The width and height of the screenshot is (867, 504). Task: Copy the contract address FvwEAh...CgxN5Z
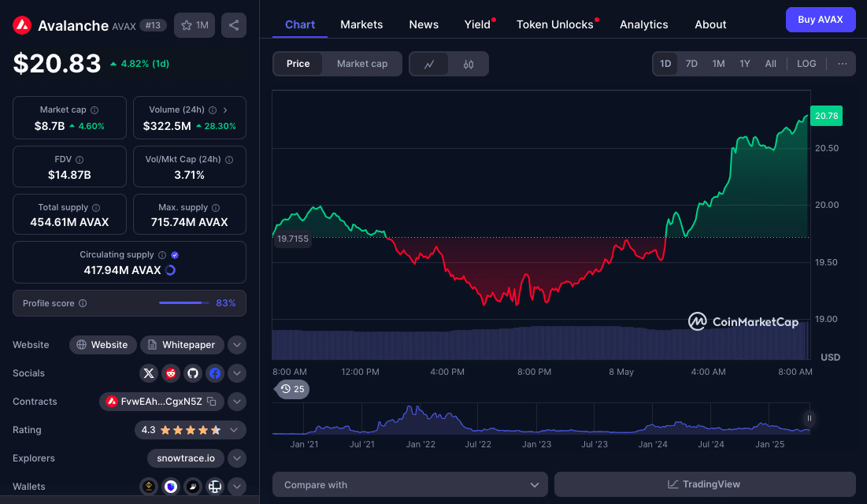212,402
